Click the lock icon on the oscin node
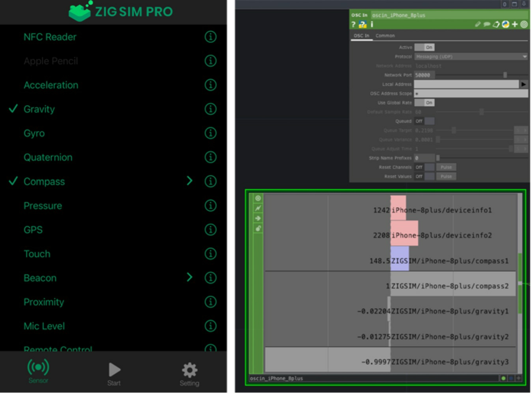 (258, 228)
